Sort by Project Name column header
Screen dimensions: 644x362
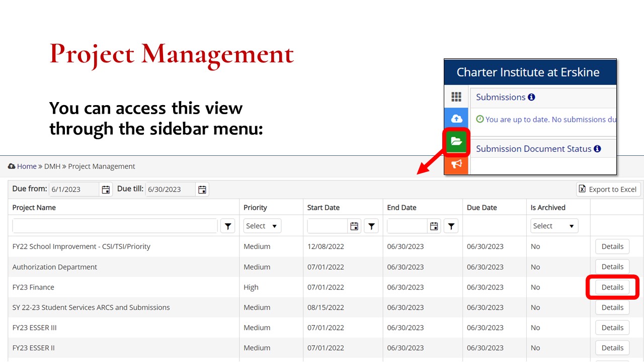click(34, 208)
